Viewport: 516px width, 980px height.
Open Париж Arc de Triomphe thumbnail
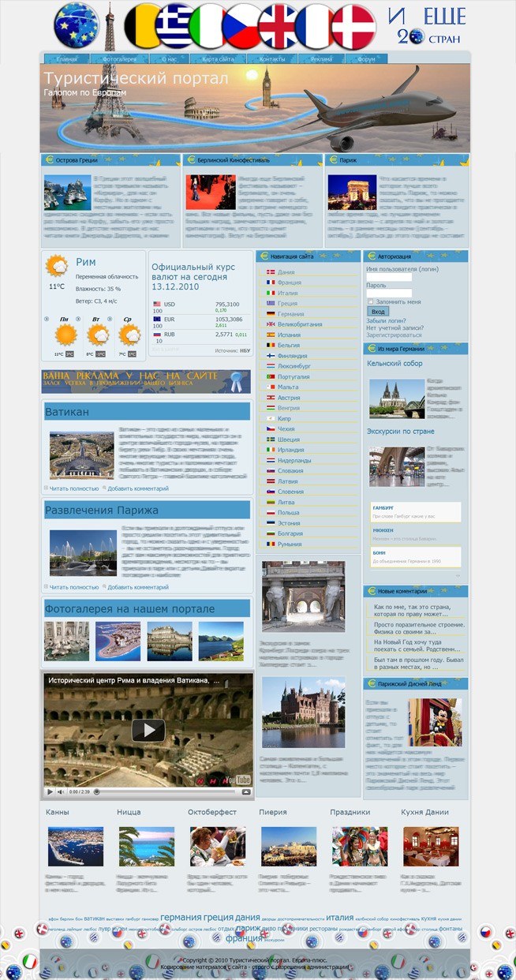(x=352, y=192)
